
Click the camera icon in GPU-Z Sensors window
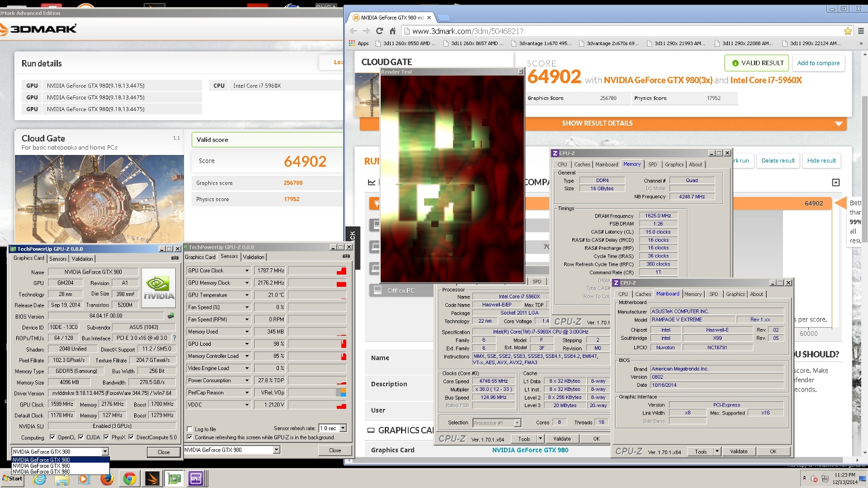(x=346, y=256)
